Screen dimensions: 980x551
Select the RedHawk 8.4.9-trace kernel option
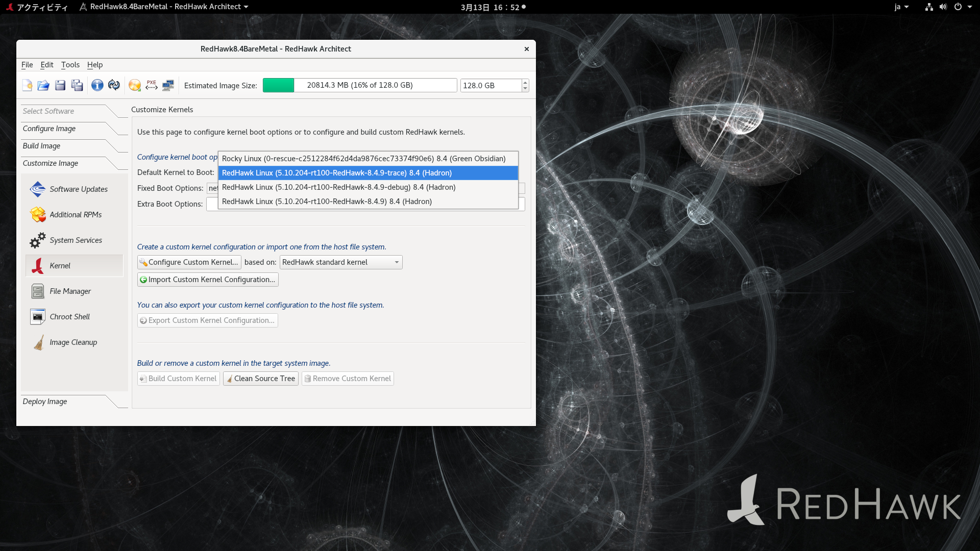tap(368, 173)
